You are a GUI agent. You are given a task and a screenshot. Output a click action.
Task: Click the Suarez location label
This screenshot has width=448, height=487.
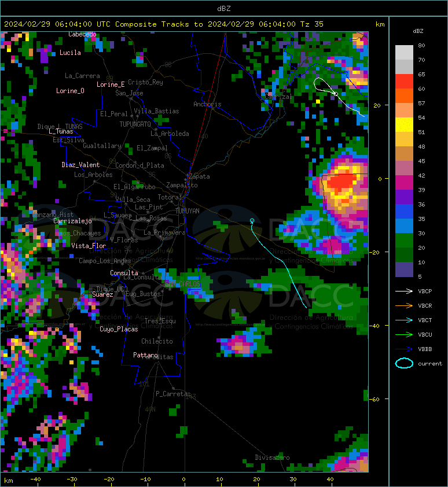click(102, 294)
